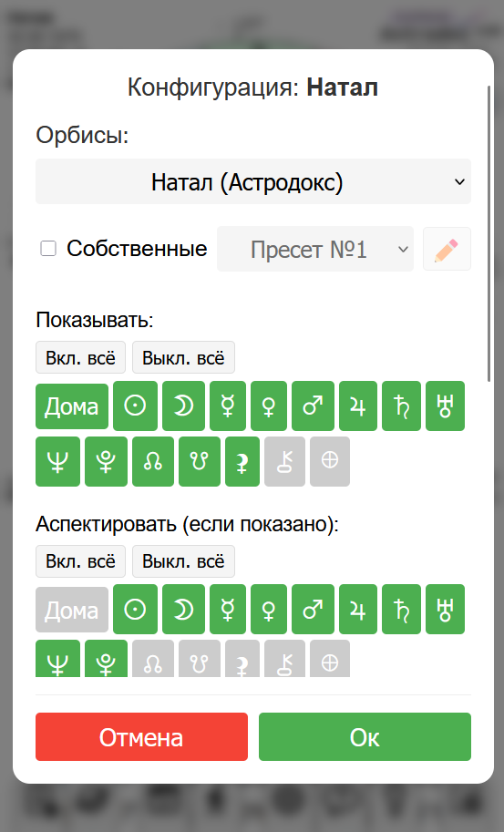Toggle the North Node symbol under Показывать
This screenshot has height=832, width=504.
[153, 461]
